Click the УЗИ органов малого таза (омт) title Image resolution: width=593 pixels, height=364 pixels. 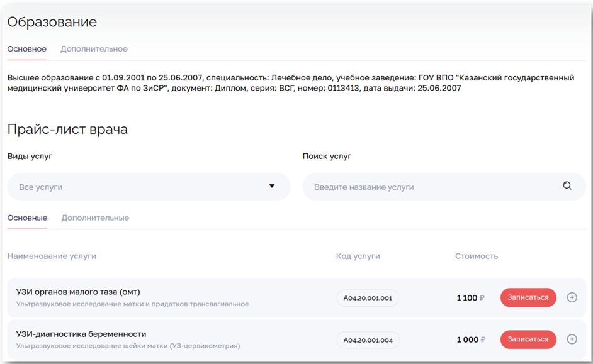[x=78, y=292]
